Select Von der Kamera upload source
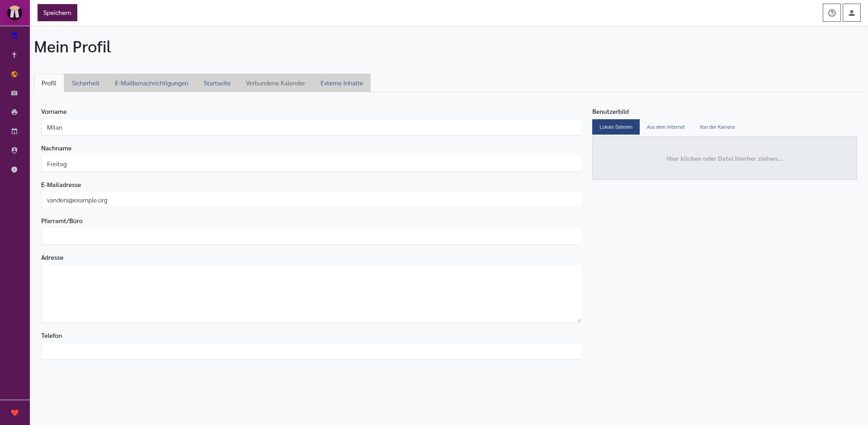 click(717, 127)
